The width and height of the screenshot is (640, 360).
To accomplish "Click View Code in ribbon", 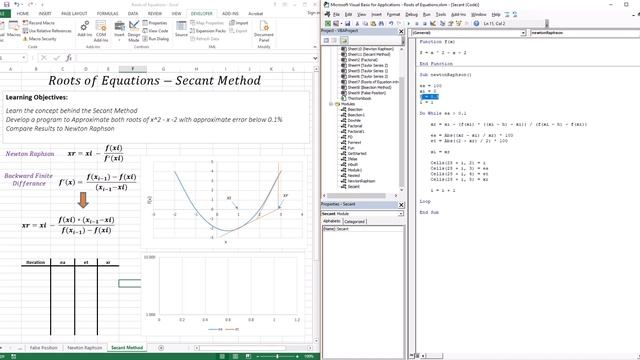I will [x=155, y=31].
